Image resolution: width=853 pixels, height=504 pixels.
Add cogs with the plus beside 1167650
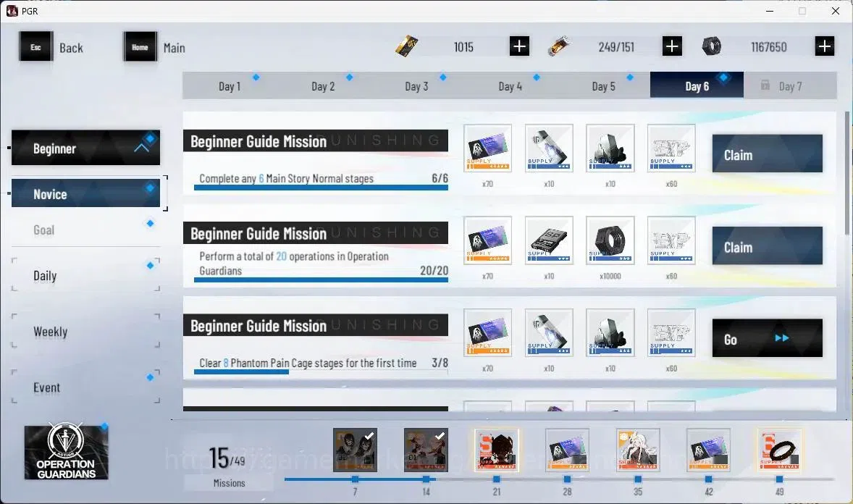[825, 46]
